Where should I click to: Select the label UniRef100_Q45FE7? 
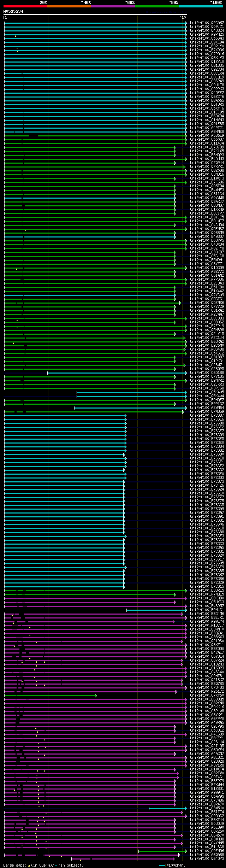pos(207,93)
